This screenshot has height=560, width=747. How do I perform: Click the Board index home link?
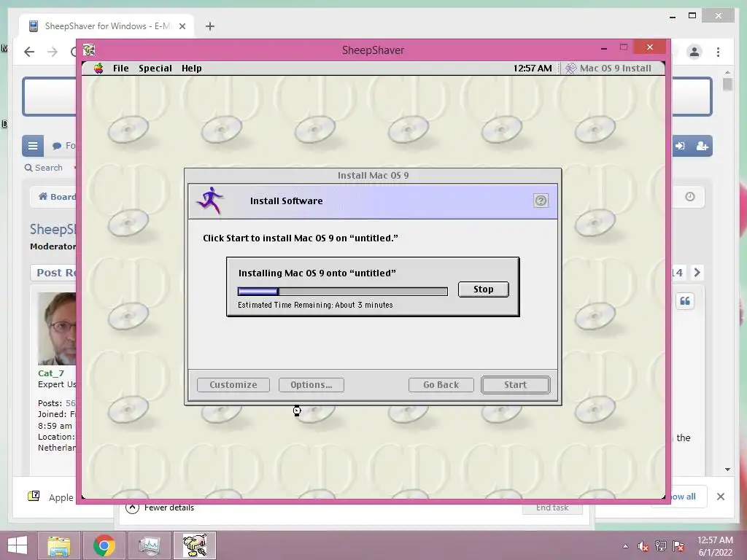(x=57, y=197)
